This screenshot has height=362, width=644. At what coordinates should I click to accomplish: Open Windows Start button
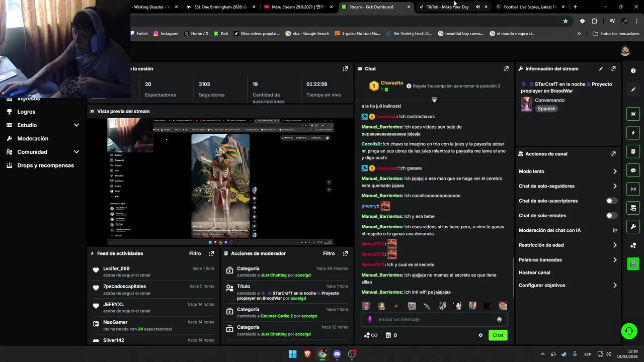pyautogui.click(x=292, y=354)
